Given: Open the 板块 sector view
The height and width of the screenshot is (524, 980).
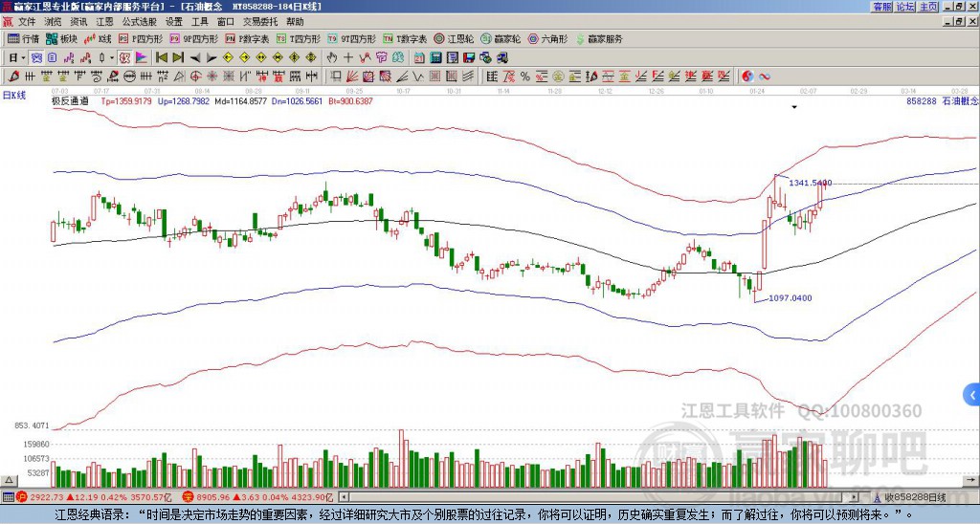Looking at the screenshot, I should 61,38.
